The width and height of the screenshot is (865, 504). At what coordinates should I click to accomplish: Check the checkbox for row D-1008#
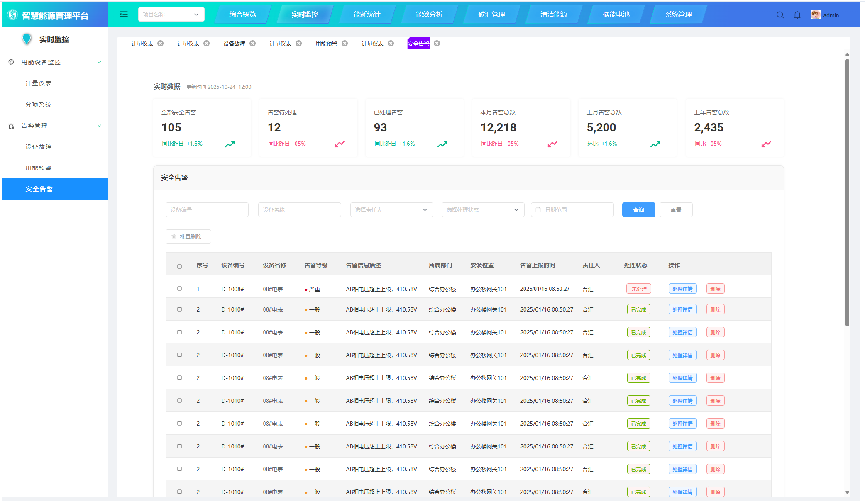pyautogui.click(x=179, y=289)
